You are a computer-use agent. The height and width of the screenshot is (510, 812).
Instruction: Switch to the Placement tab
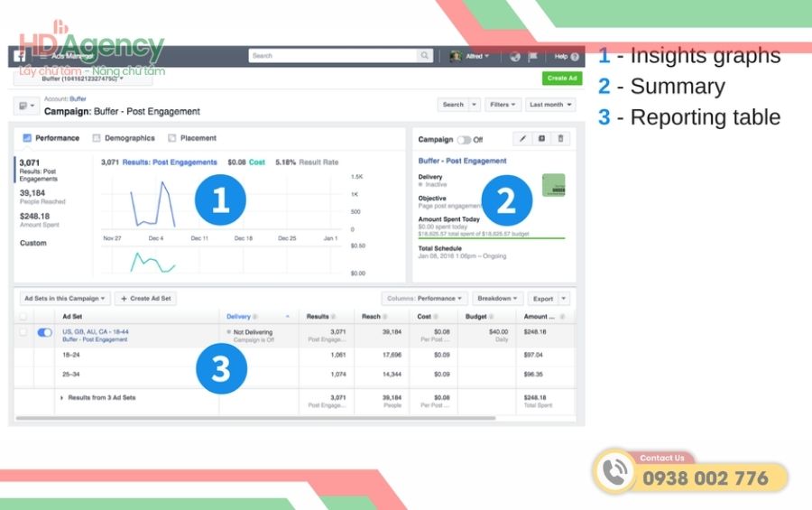point(192,138)
